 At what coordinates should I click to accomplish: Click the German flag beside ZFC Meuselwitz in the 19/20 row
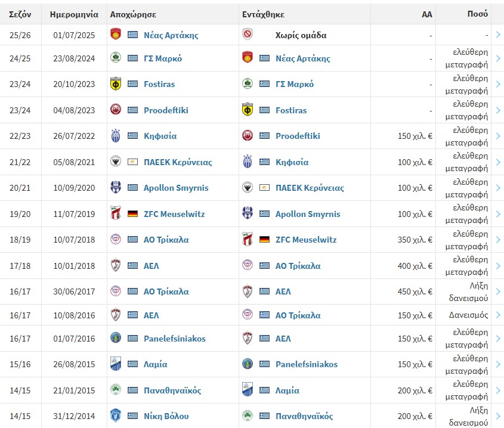click(x=132, y=213)
